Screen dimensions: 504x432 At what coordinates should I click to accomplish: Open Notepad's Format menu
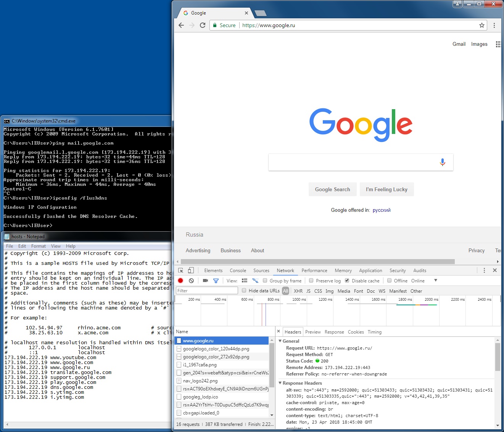click(x=39, y=246)
